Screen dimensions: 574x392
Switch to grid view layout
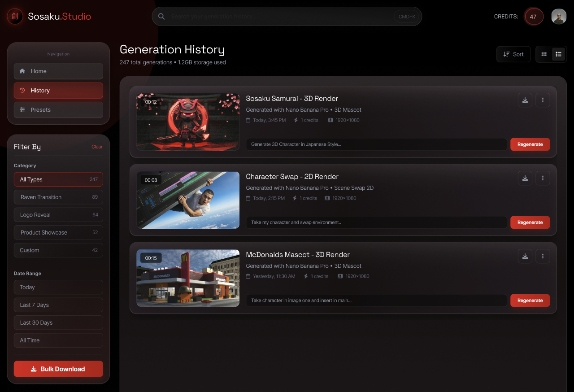(x=544, y=54)
